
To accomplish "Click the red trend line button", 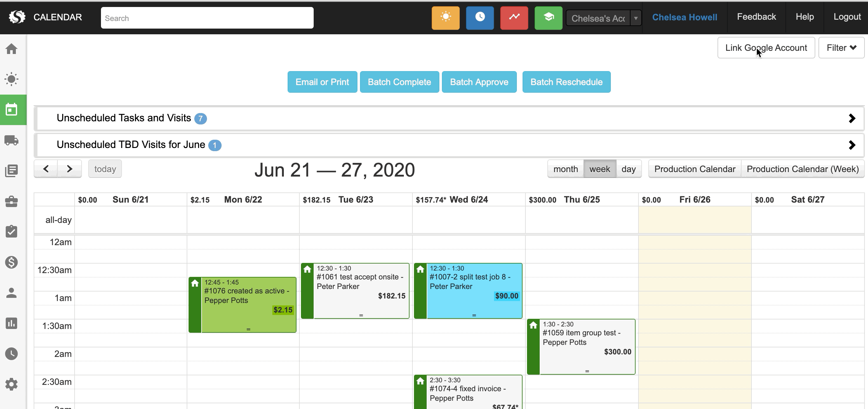I will [x=514, y=17].
